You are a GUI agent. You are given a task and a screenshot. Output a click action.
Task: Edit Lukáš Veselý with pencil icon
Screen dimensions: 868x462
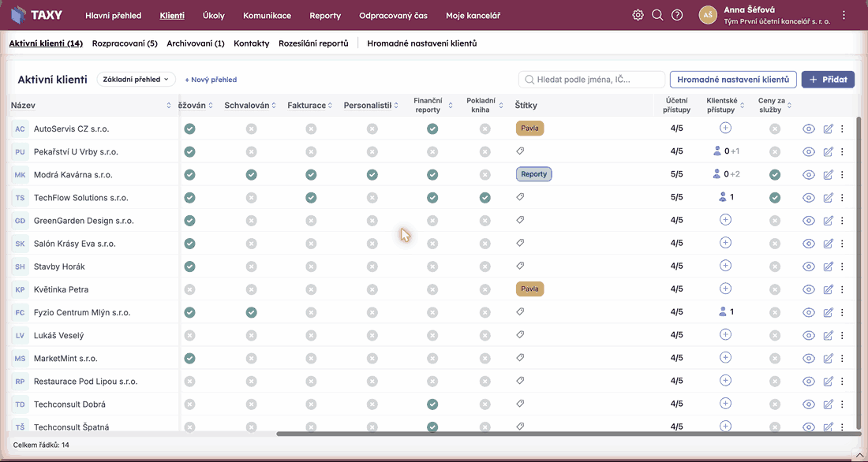pos(828,335)
